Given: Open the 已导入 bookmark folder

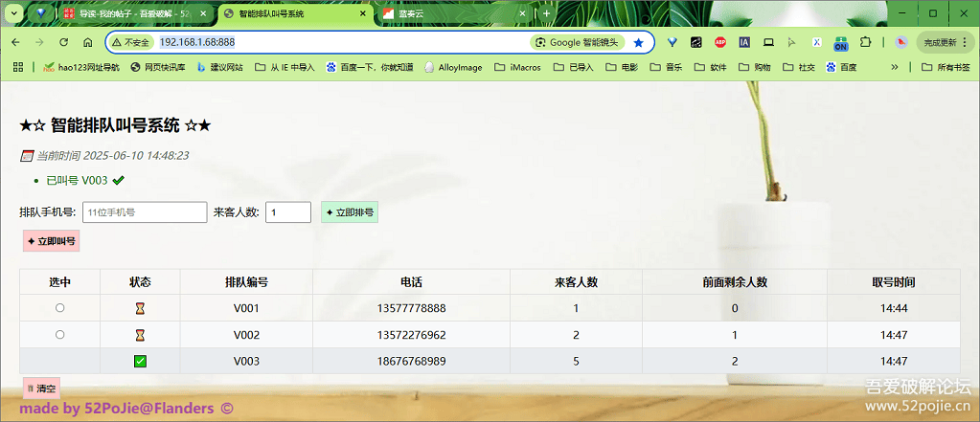Looking at the screenshot, I should click(573, 67).
